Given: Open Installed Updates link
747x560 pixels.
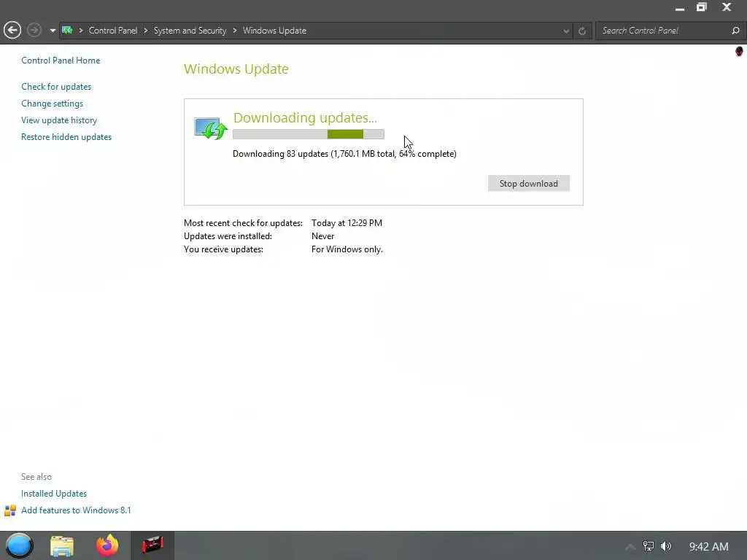Looking at the screenshot, I should point(54,494).
